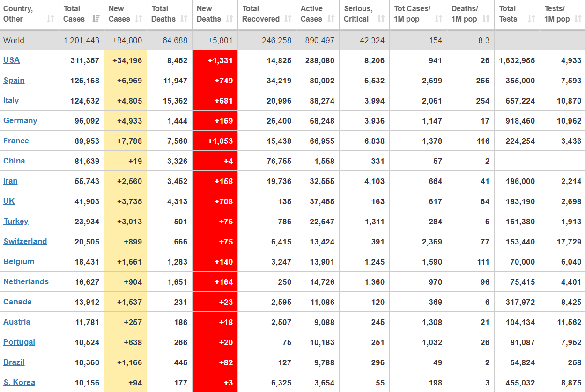The height and width of the screenshot is (392, 585).
Task: Click Tests/1M pop sort arrows
Action: [578, 19]
